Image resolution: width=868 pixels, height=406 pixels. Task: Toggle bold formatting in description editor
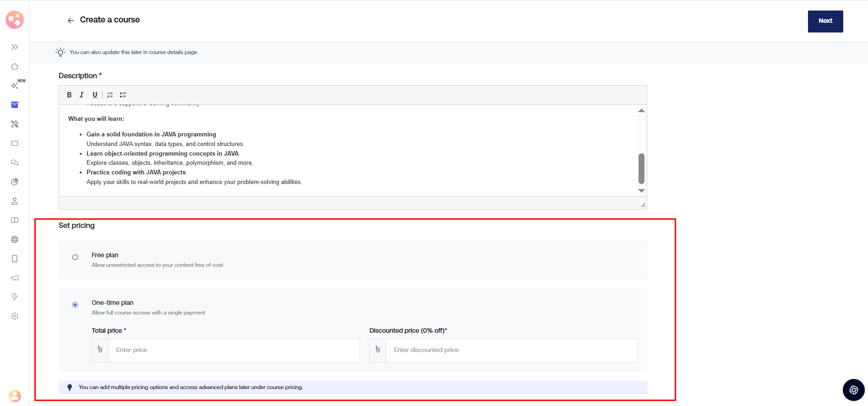(69, 95)
